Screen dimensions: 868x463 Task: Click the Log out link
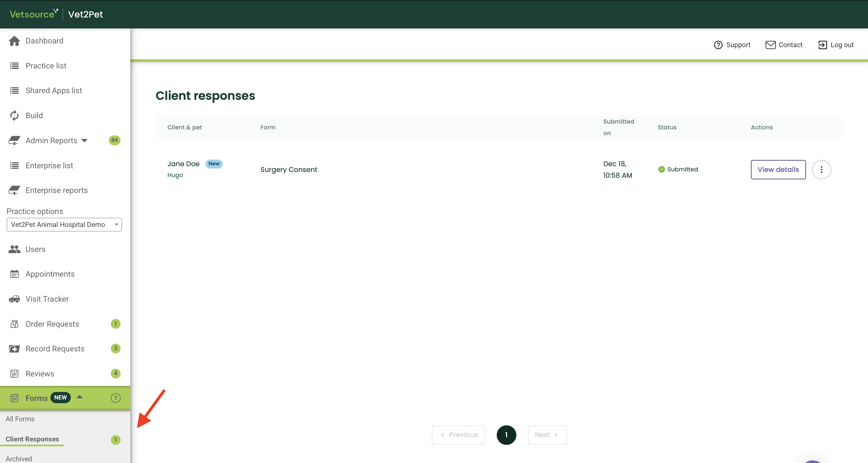836,45
